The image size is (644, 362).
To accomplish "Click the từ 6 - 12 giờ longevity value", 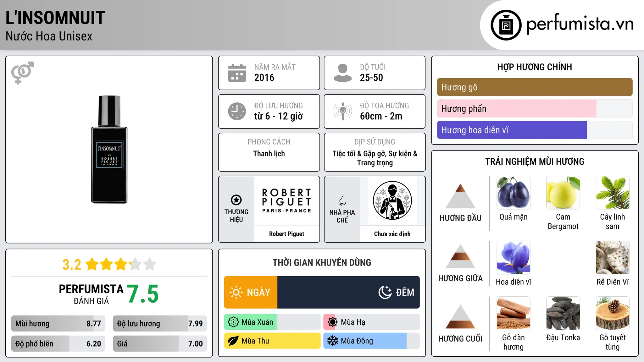I will (278, 116).
